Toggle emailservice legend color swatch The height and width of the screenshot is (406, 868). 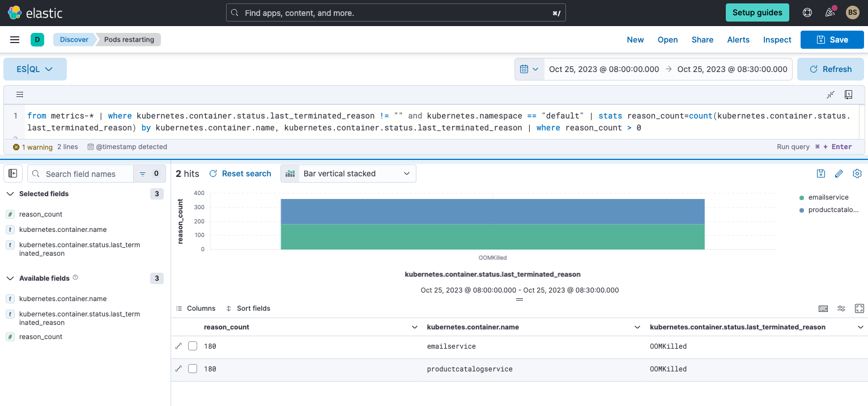coord(801,197)
